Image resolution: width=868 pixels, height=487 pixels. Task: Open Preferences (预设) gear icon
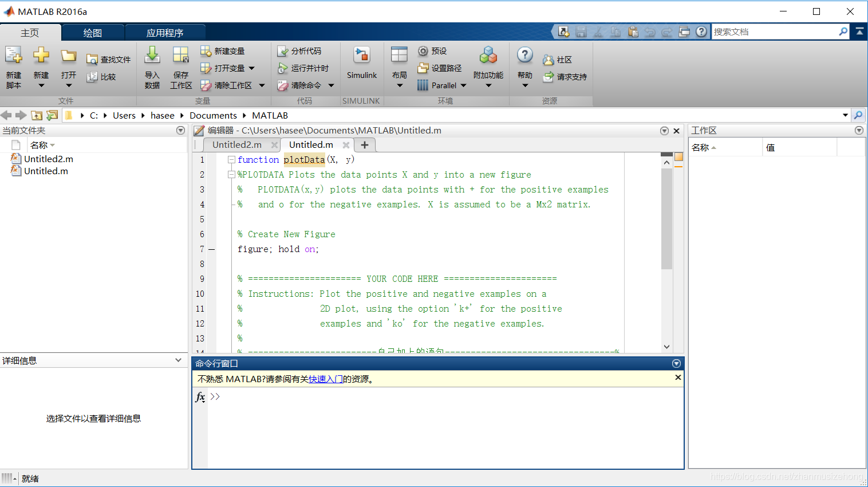(x=423, y=51)
